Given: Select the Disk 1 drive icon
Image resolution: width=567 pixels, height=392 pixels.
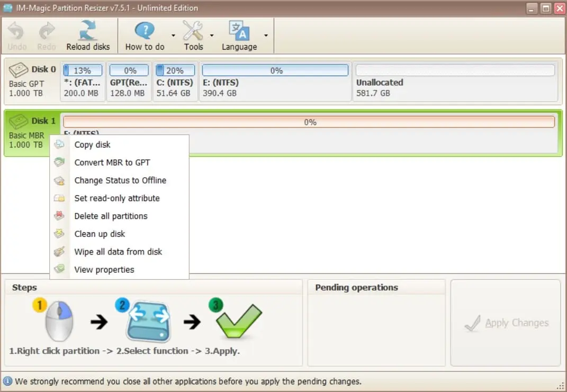Looking at the screenshot, I should tap(19, 122).
